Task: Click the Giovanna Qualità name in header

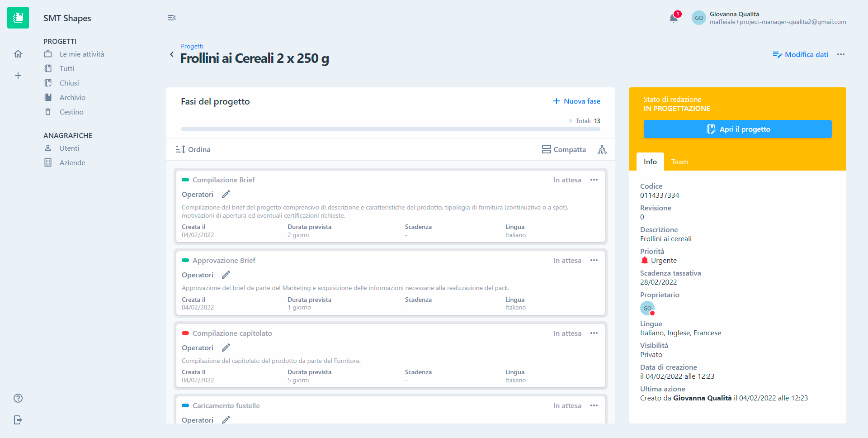Action: coord(735,14)
